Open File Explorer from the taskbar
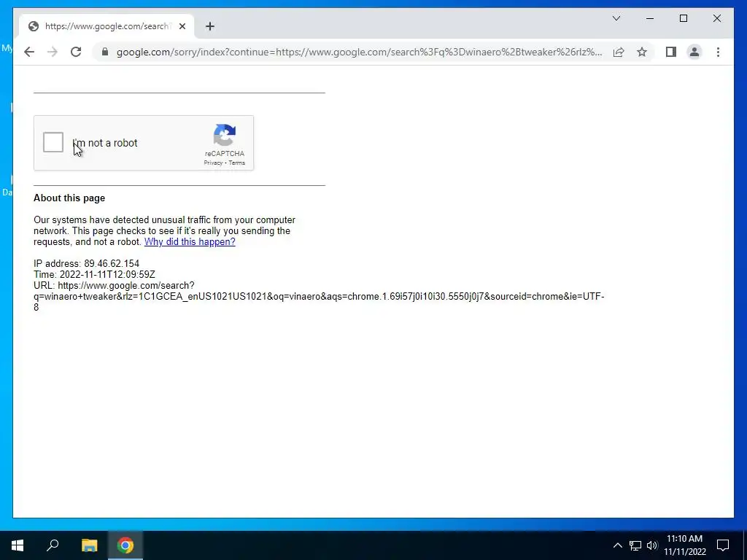Image resolution: width=747 pixels, height=560 pixels. coord(89,545)
